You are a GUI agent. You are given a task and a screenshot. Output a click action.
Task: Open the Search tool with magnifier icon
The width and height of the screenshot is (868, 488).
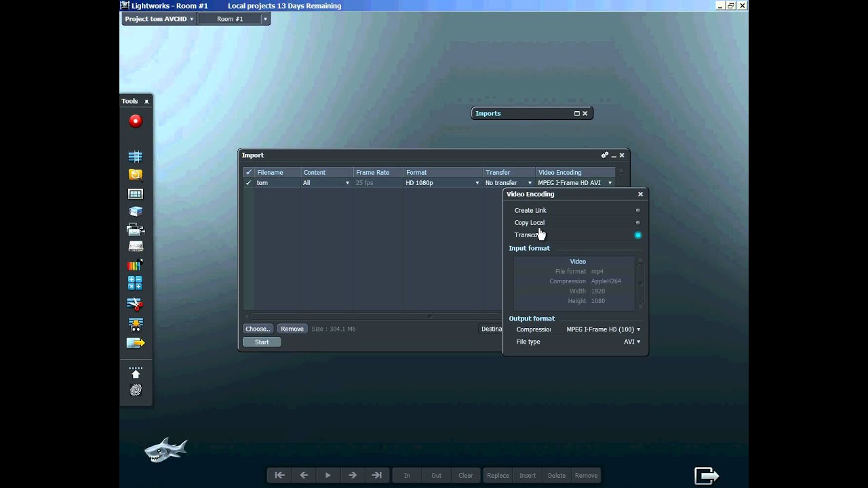pos(136,175)
